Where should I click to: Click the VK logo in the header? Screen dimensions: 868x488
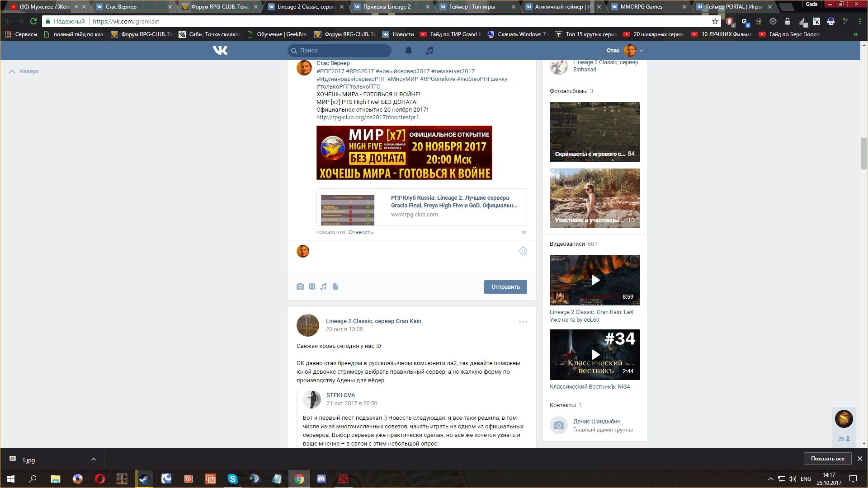pyautogui.click(x=220, y=51)
